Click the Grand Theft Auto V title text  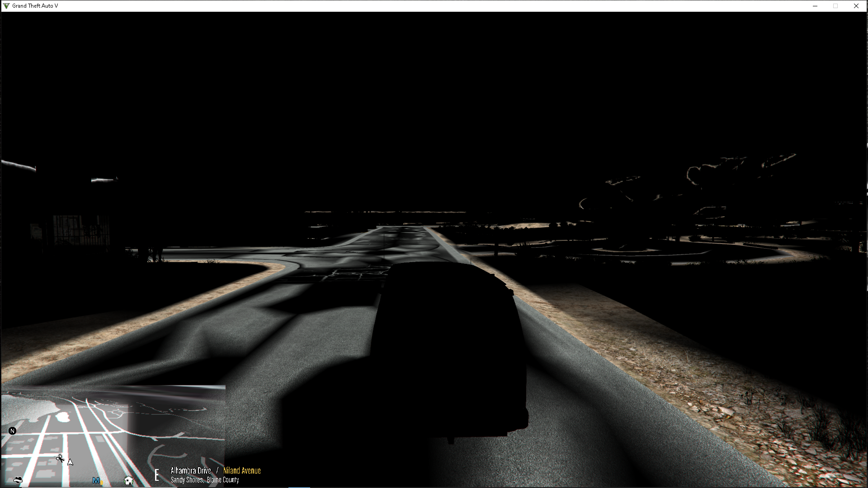pos(35,6)
